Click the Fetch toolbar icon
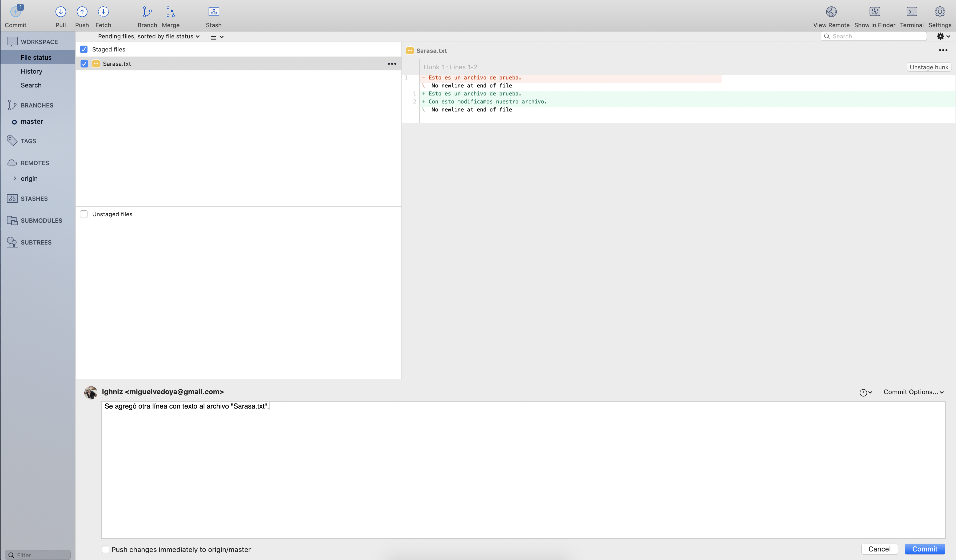 pos(103,12)
